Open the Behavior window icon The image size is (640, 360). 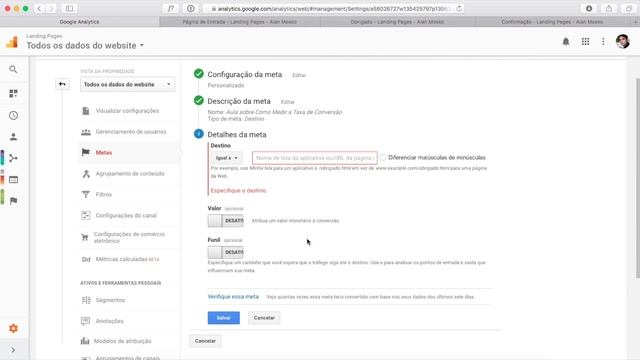click(13, 180)
